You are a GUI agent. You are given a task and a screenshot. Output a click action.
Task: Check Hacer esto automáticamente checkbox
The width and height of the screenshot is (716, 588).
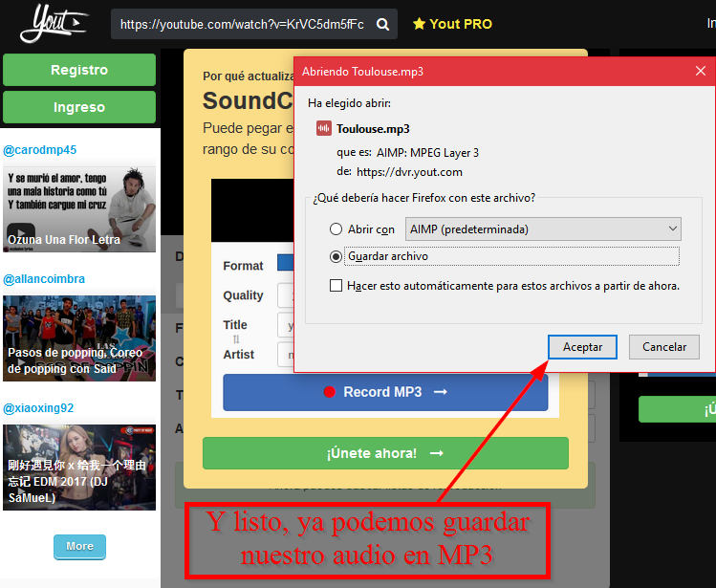coord(336,286)
